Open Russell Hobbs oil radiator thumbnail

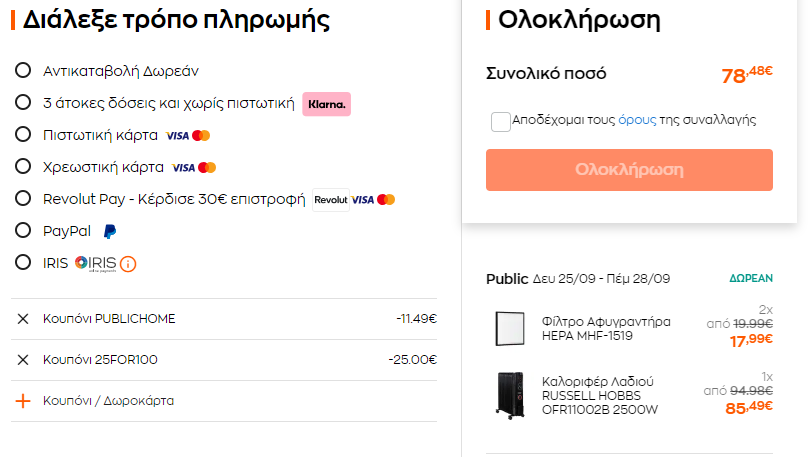(x=510, y=395)
